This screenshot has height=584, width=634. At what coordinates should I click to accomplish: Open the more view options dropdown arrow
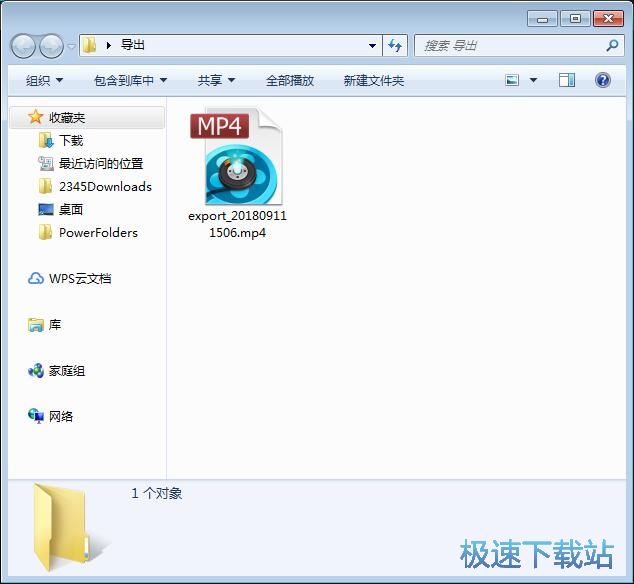point(533,80)
